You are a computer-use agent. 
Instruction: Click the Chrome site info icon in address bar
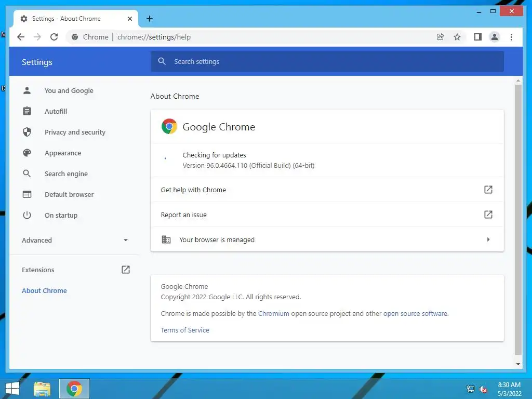(x=75, y=37)
